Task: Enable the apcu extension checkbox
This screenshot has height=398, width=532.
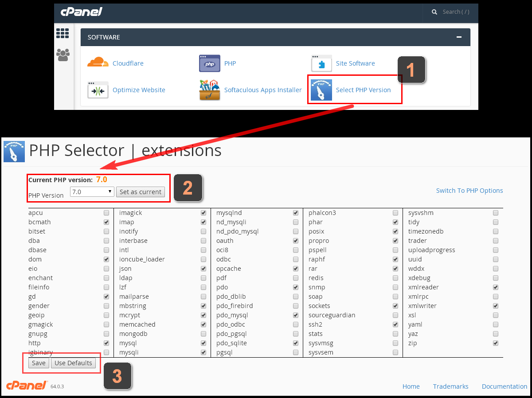Action: click(x=106, y=213)
